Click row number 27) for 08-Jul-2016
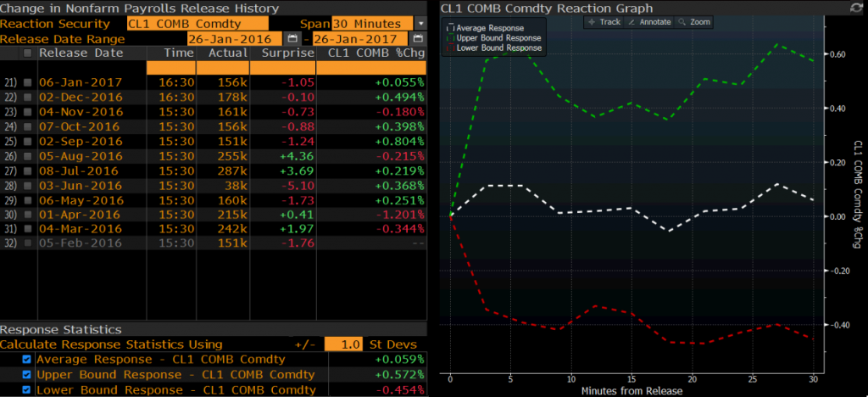The width and height of the screenshot is (868, 397). 10,171
